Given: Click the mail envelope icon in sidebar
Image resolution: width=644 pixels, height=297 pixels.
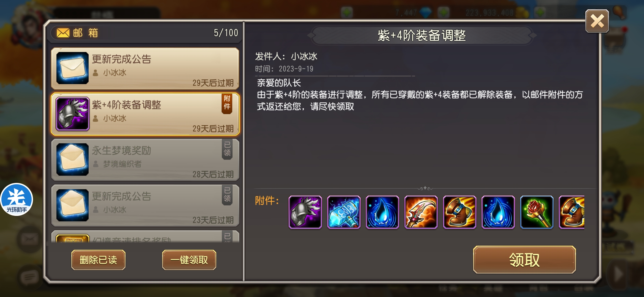Looking at the screenshot, I should (x=30, y=239).
